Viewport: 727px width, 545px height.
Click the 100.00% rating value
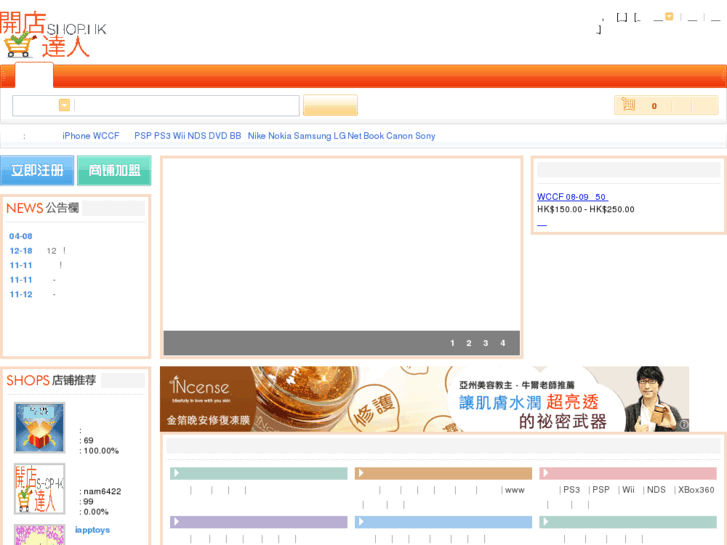pos(101,451)
